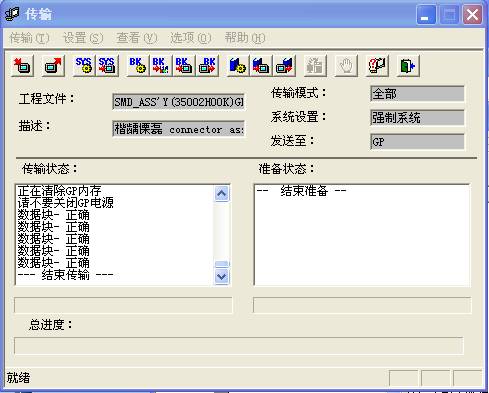Click the BK send-to-screen icon

pos(183,65)
